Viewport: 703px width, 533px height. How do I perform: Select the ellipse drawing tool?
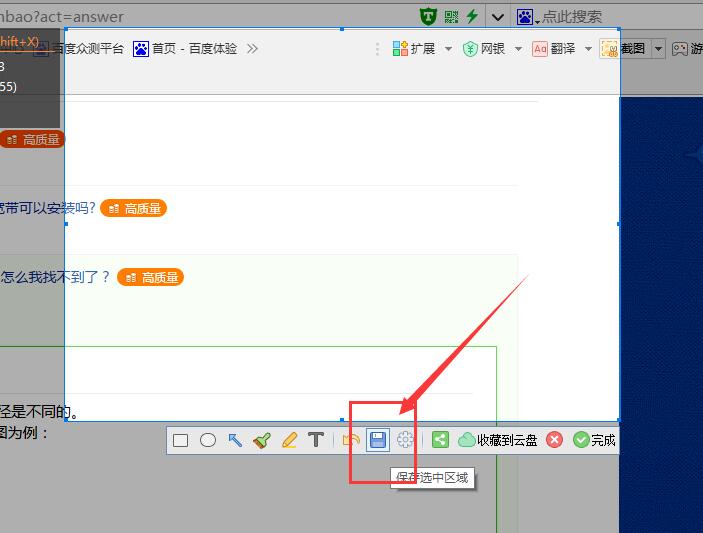coord(208,440)
